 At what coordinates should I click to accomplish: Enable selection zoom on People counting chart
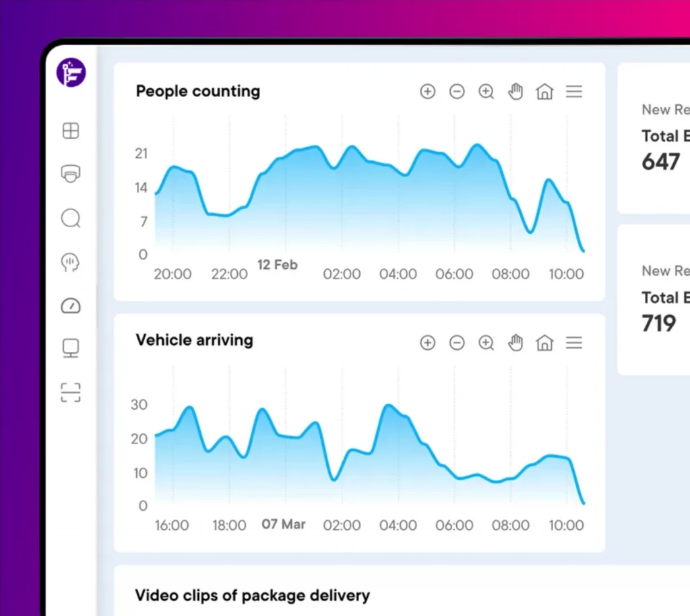[x=487, y=92]
